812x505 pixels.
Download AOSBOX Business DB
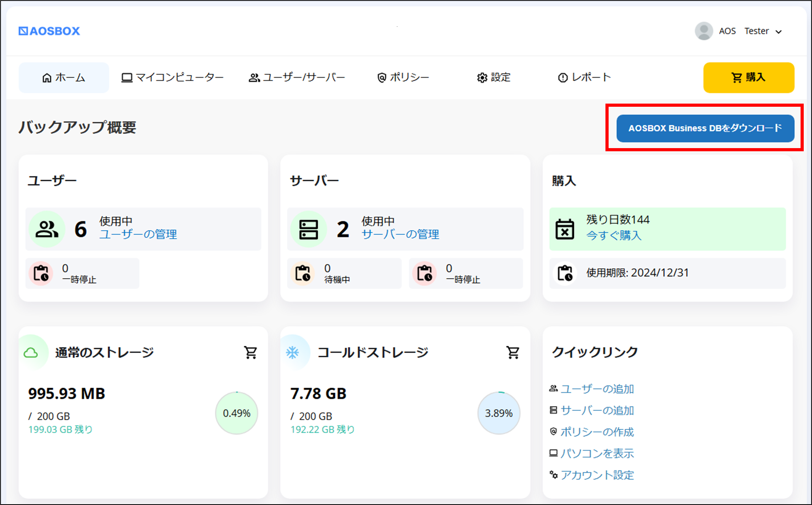705,128
